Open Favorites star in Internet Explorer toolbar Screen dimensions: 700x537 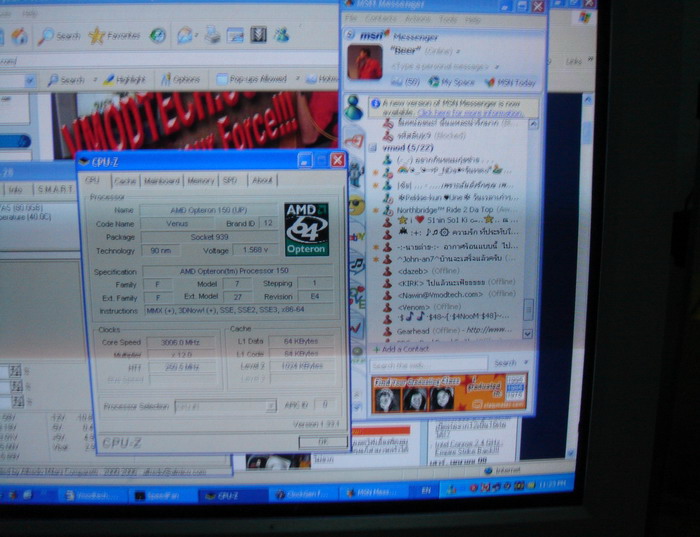[114, 36]
